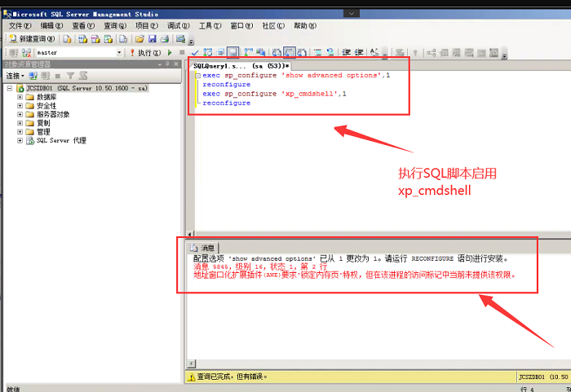Screen dimensions: 571x392
Task: Click the open file folder icon
Action: (139, 38)
